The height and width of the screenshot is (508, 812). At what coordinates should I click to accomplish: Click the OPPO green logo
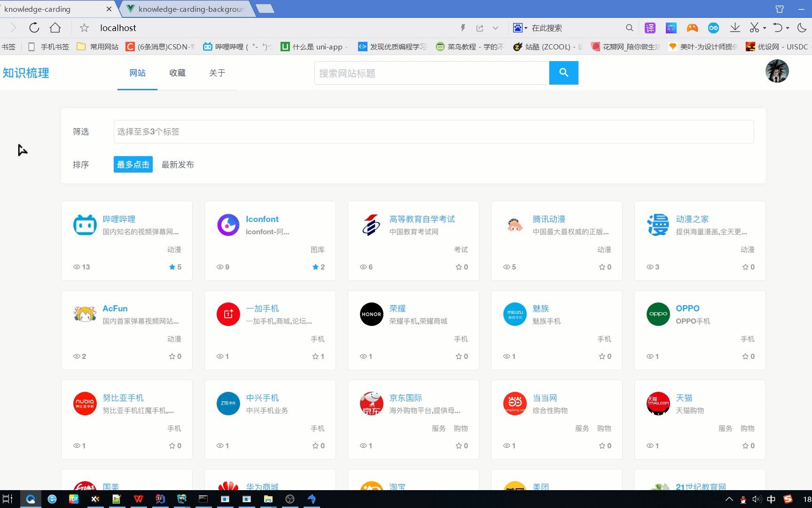pos(658,314)
